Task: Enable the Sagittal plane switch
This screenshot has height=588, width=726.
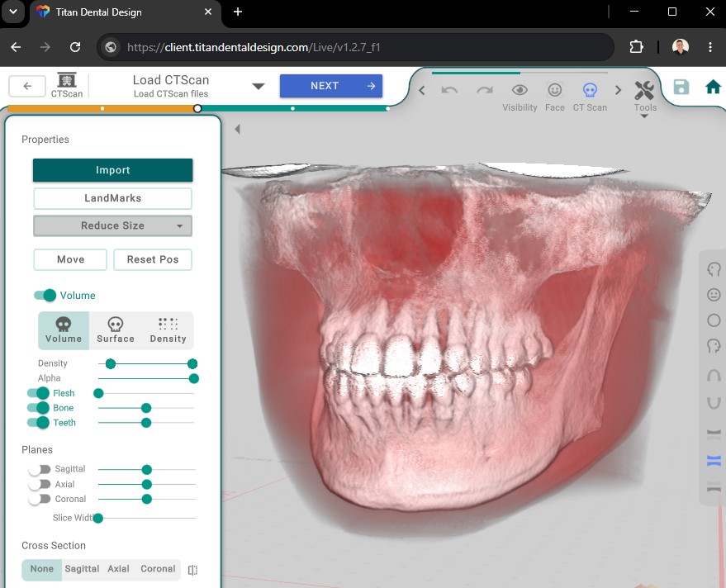Action: tap(40, 469)
